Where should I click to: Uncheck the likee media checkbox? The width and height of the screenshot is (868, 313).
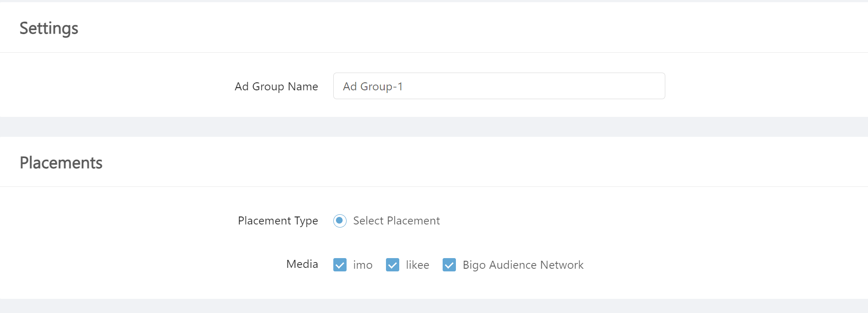click(x=393, y=265)
